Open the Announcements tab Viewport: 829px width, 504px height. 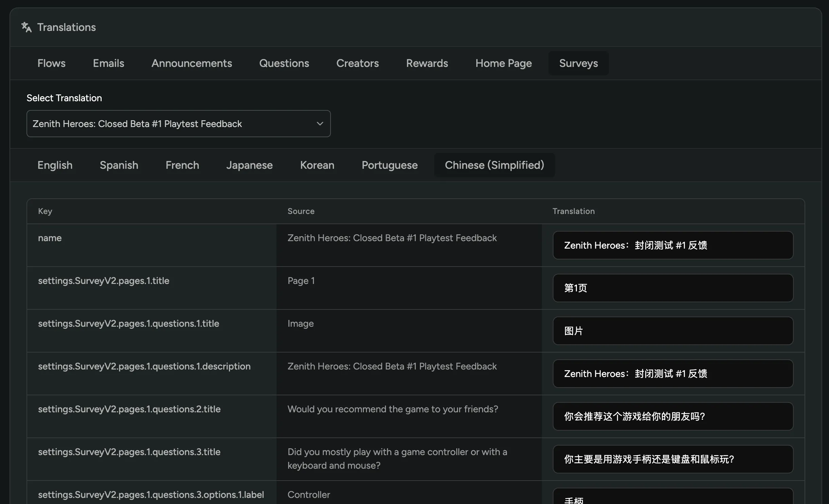click(192, 63)
